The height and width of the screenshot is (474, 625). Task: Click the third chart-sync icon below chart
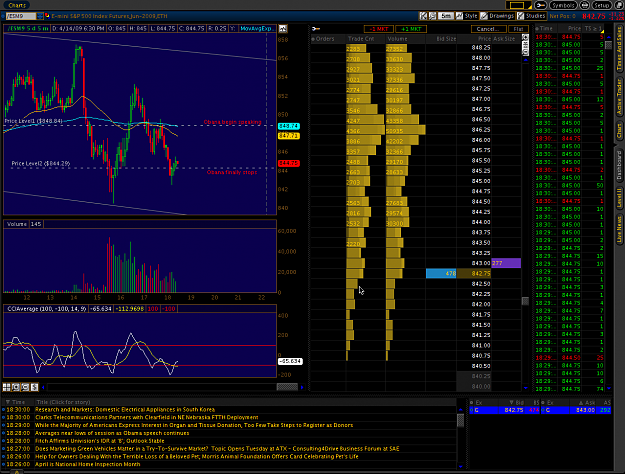click(x=25, y=387)
